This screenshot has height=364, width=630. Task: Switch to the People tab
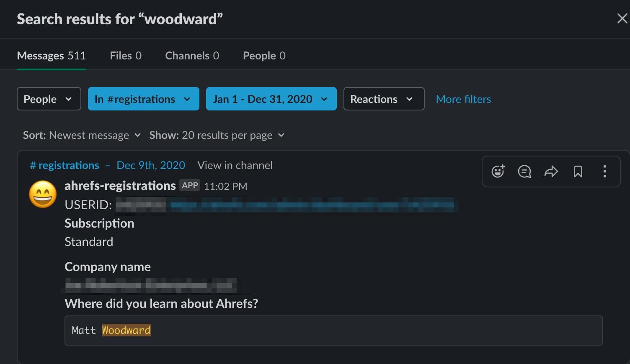coord(264,56)
